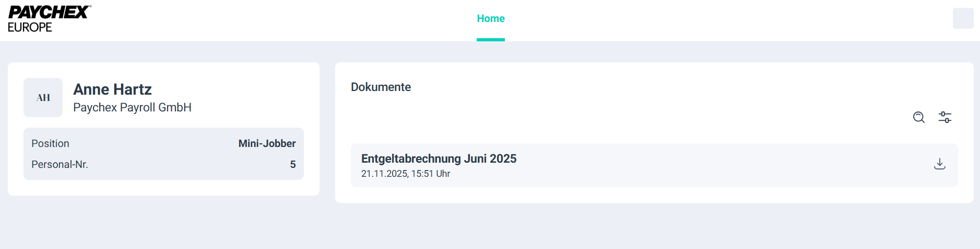Click the Paychex wordmark in the logo
The height and width of the screenshot is (249, 980).
tap(49, 13)
